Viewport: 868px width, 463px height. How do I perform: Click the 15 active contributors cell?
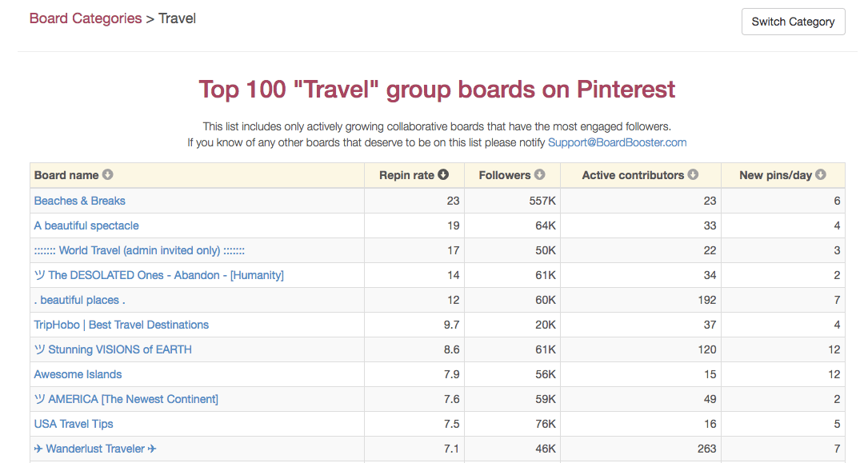(x=641, y=374)
